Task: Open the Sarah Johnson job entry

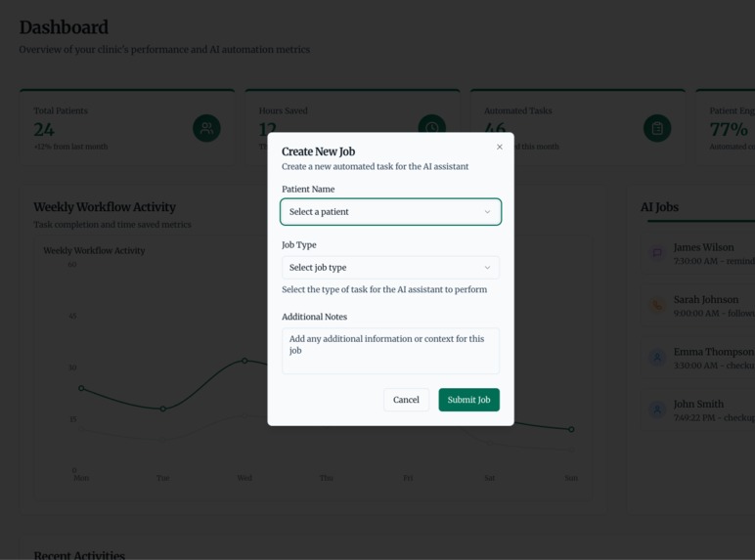Action: coord(698,306)
